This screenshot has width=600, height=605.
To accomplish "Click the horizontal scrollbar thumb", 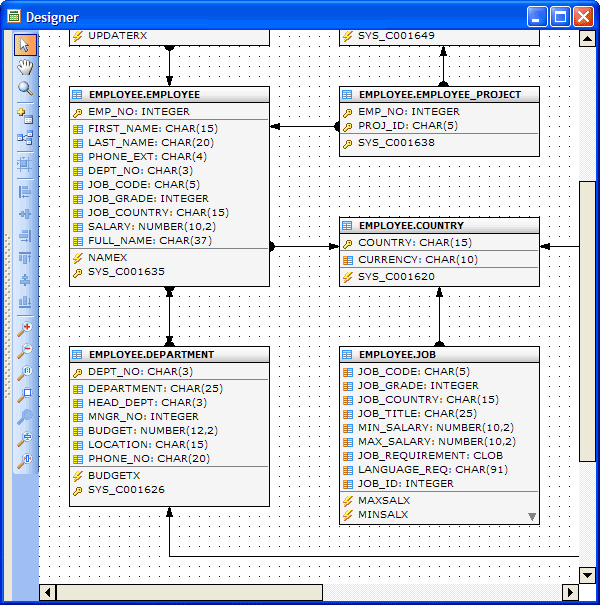I will click(189, 592).
